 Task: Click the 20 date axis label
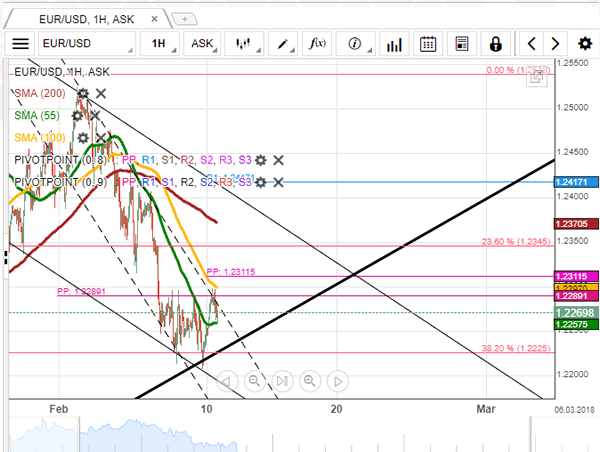pos(336,409)
